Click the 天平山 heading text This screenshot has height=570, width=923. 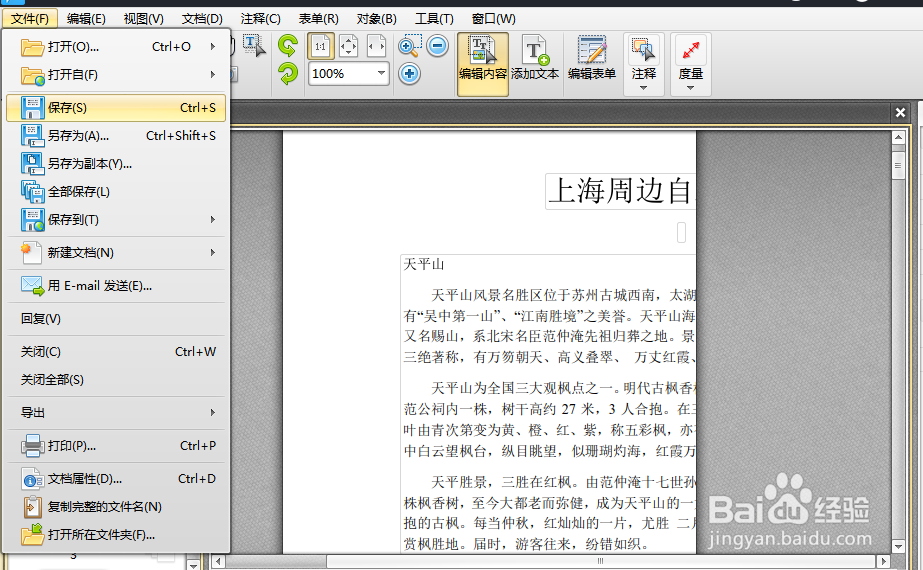click(x=424, y=264)
